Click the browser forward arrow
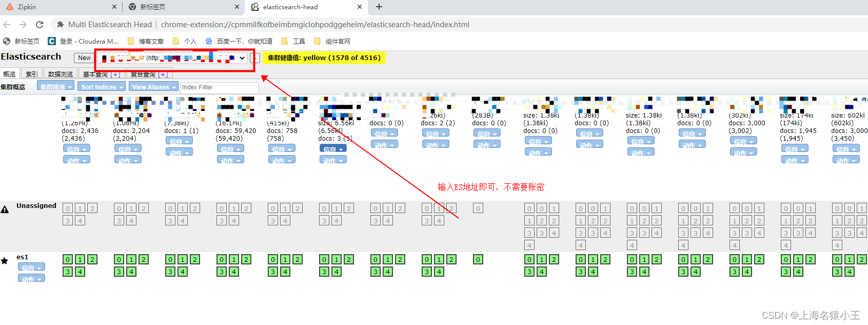The height and width of the screenshot is (325, 868). tap(23, 25)
